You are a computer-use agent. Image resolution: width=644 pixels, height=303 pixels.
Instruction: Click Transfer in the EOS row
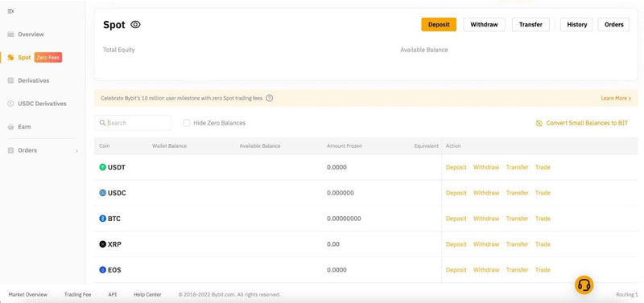click(x=517, y=270)
